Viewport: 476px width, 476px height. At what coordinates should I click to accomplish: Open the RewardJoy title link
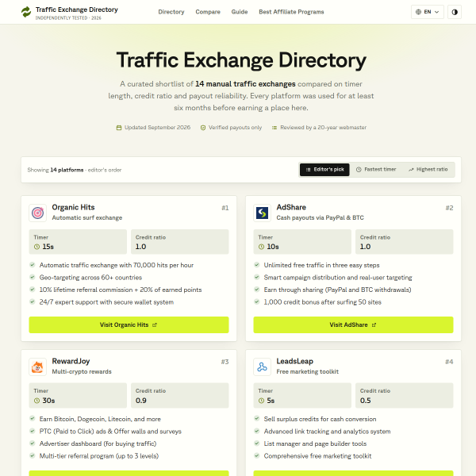pos(71,361)
